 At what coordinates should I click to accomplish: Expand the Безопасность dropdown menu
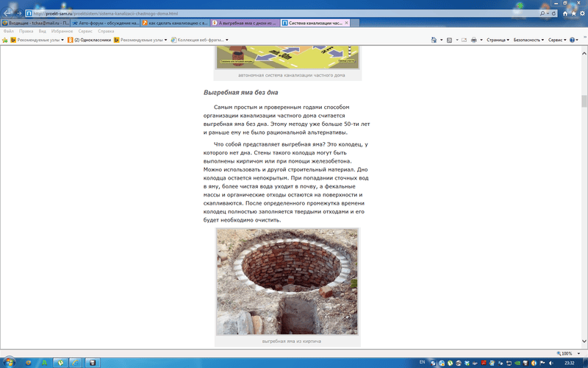[x=528, y=40]
